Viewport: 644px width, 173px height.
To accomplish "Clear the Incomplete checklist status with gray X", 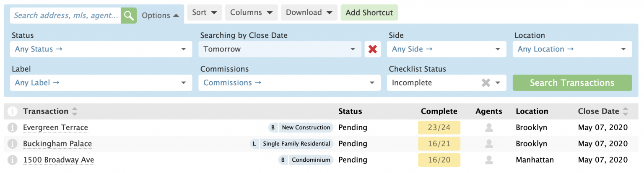I will click(x=486, y=83).
